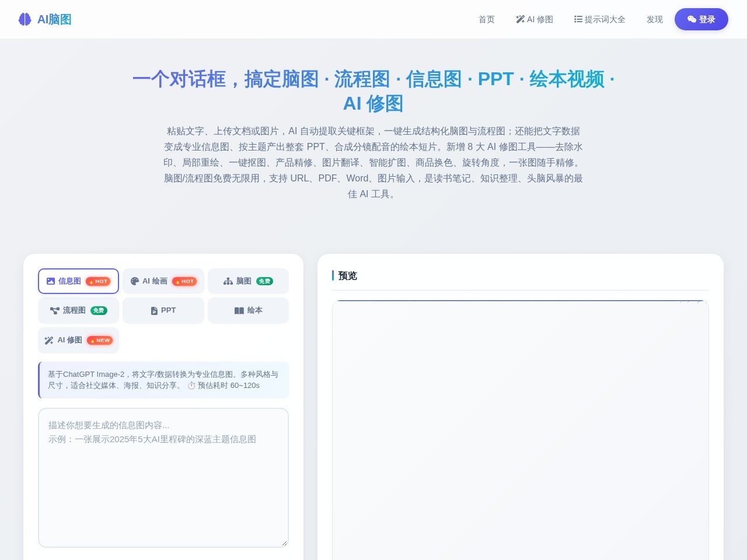Select the 信息图 HOT tool tab

(x=78, y=281)
